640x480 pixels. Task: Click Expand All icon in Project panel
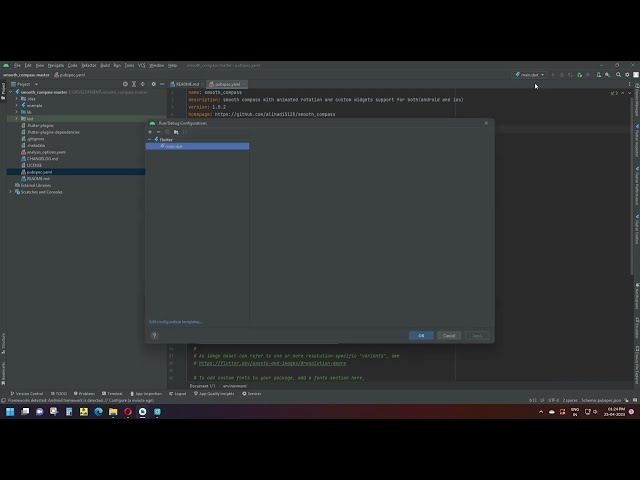(134, 84)
